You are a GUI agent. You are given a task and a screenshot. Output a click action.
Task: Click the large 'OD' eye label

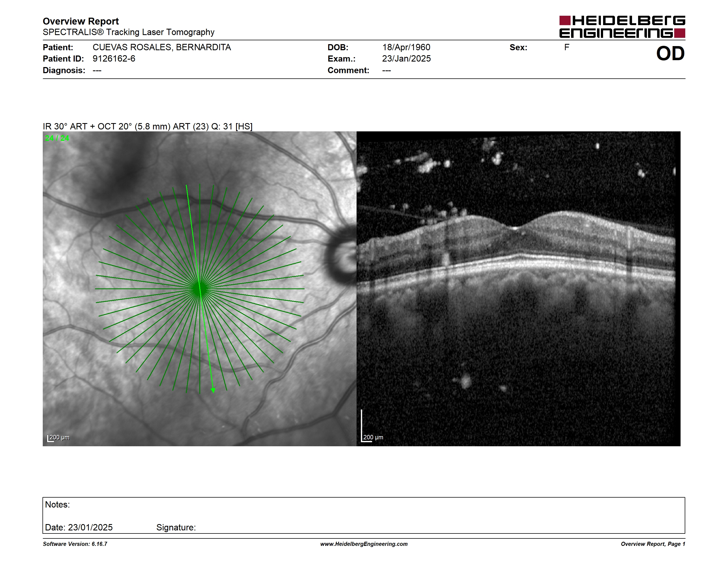tap(670, 53)
